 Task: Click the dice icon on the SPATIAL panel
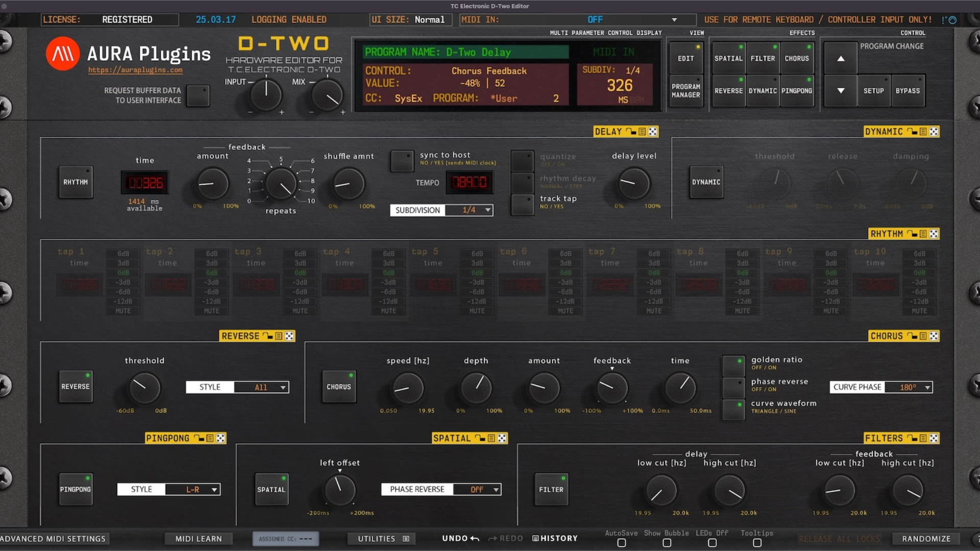pyautogui.click(x=502, y=438)
